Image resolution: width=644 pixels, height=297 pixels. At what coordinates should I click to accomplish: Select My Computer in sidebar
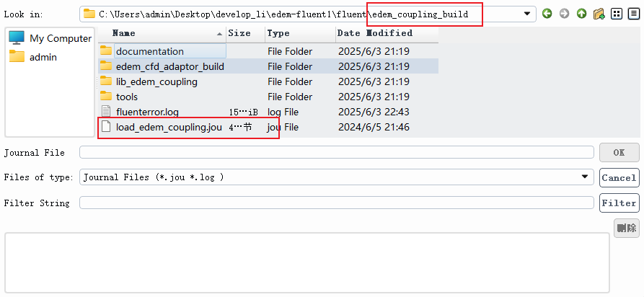point(50,38)
